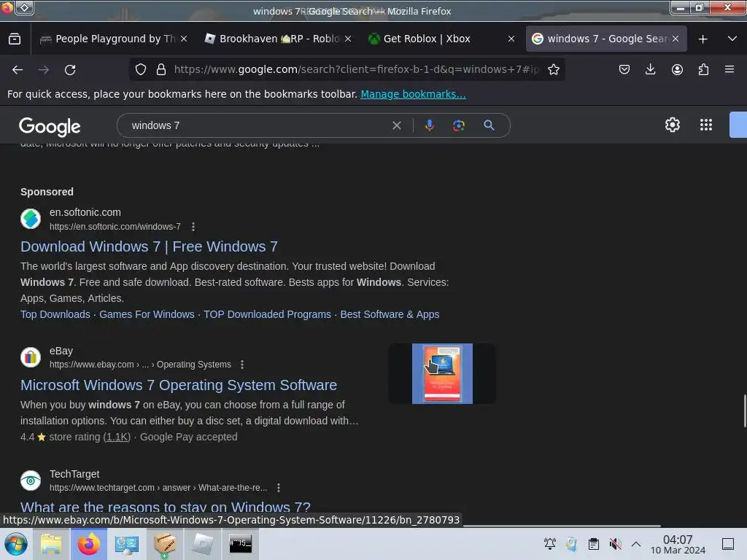Screen dimensions: 747x560
Task: Open Microsoft Windows 7 Operating System Software
Action: (x=179, y=385)
